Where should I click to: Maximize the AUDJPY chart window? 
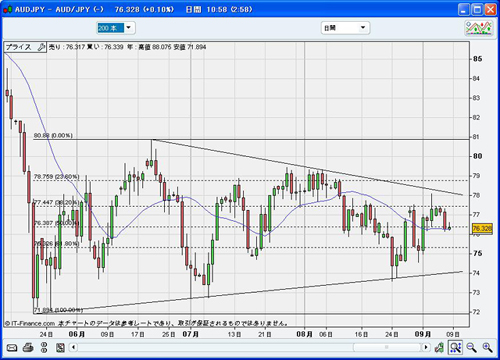point(477,9)
